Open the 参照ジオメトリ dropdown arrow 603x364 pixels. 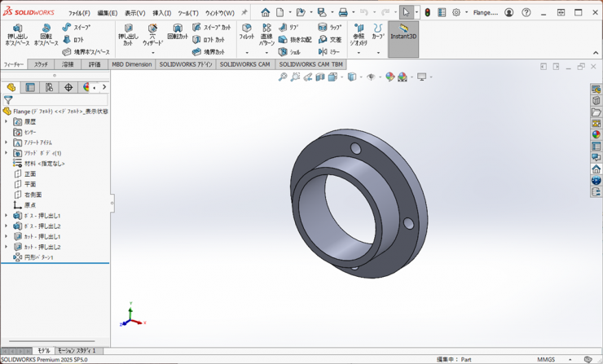pyautogui.click(x=359, y=53)
